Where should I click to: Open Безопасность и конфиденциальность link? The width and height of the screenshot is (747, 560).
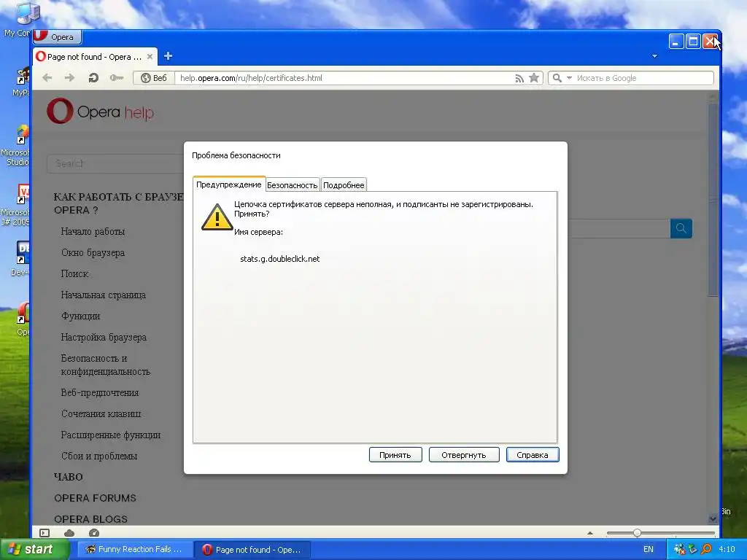click(105, 365)
